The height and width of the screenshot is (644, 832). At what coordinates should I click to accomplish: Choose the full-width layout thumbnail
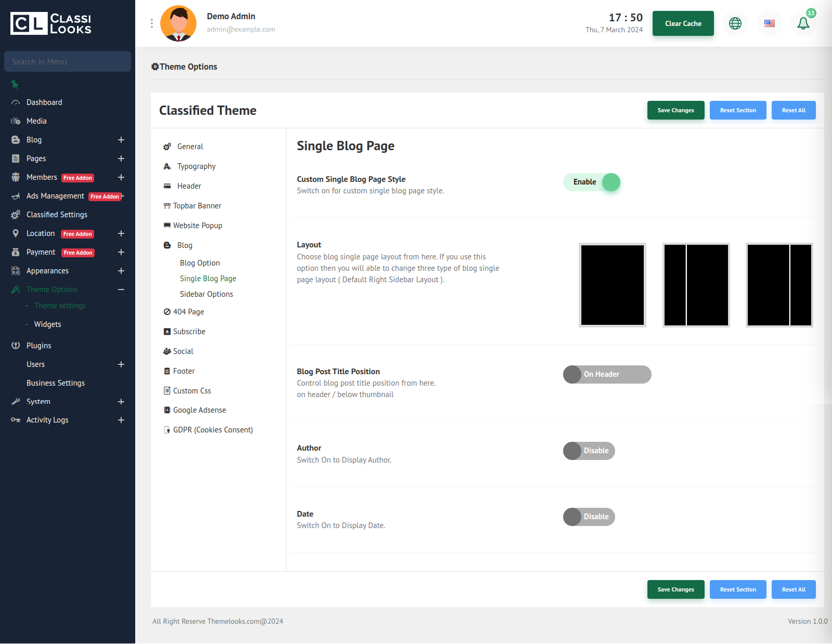pyautogui.click(x=613, y=285)
